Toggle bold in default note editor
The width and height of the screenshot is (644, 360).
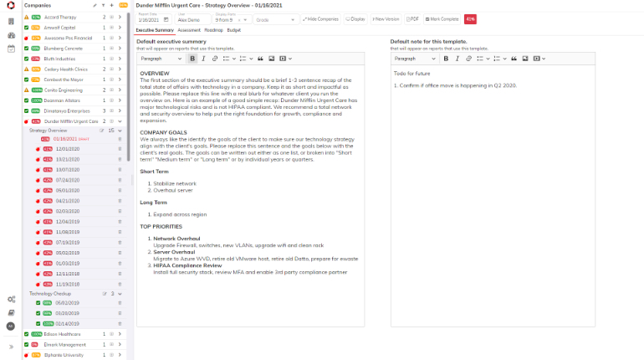pyautogui.click(x=446, y=59)
